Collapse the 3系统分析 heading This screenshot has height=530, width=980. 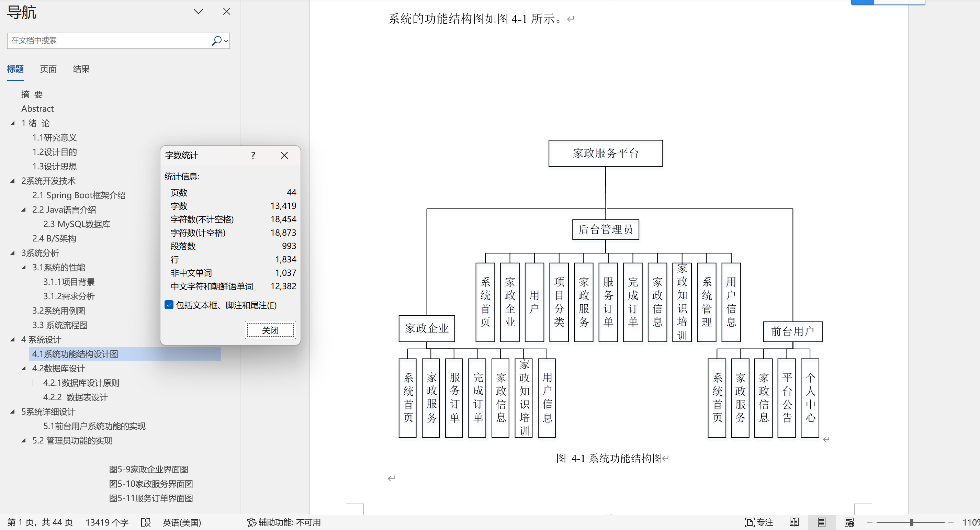click(13, 253)
